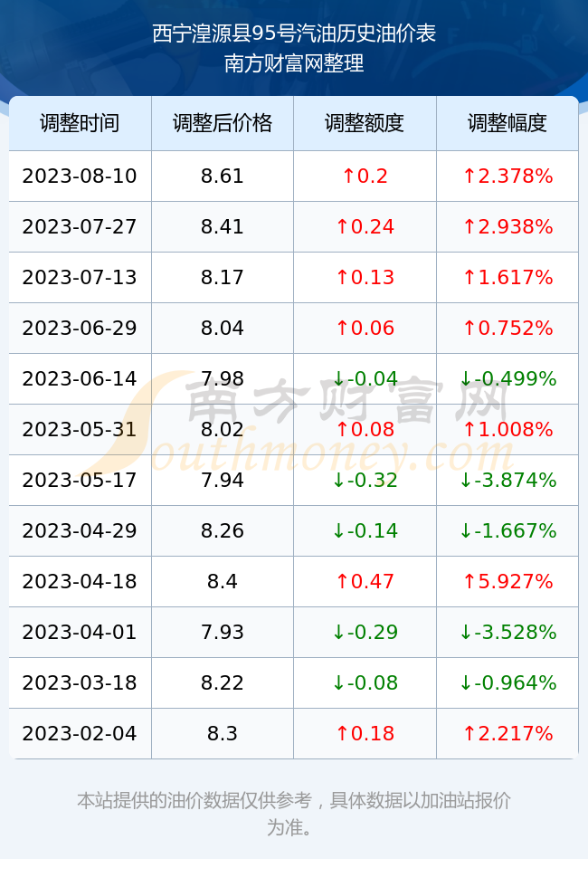588x887 pixels.
Task: Select the price 8.26 cell
Action: point(223,530)
